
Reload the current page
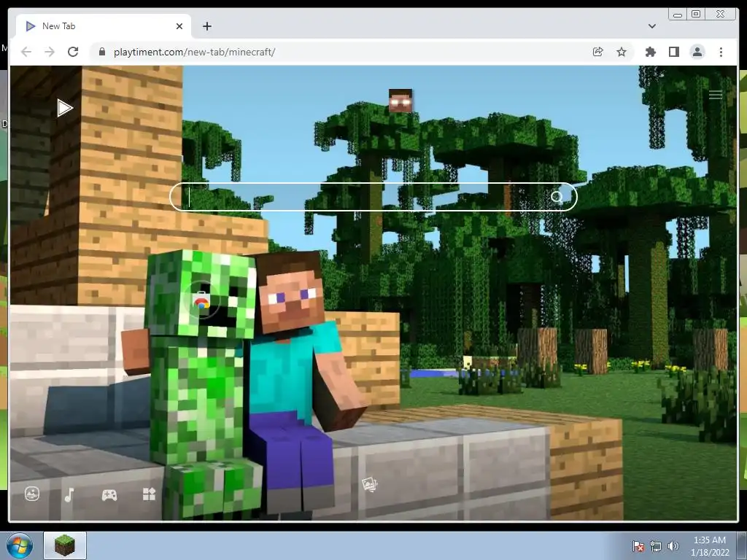pos(73,52)
